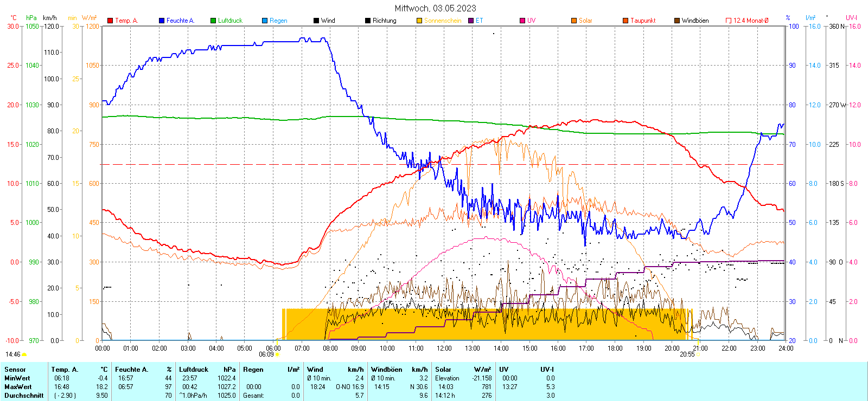The height and width of the screenshot is (401, 868).
Task: Click the orange Solar color swatch
Action: (574, 21)
